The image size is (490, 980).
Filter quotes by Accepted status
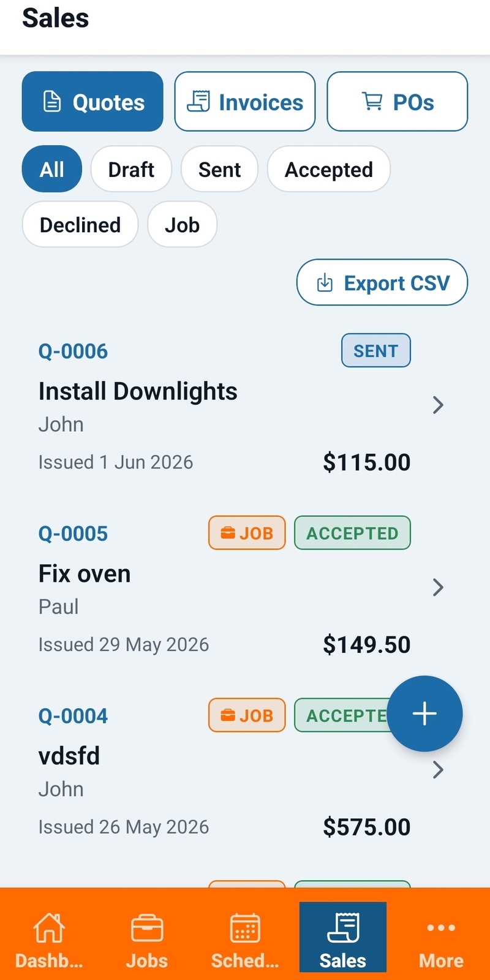click(x=329, y=169)
